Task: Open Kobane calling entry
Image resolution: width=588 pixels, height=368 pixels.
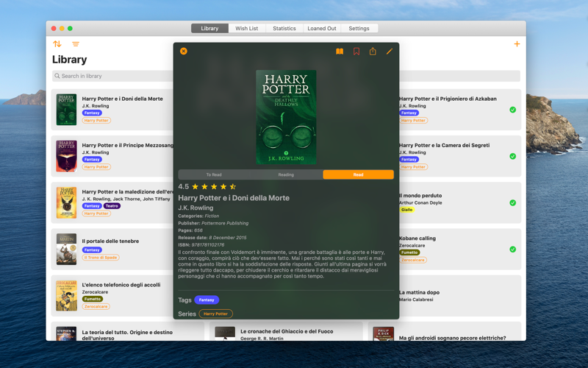Action: 460,250
